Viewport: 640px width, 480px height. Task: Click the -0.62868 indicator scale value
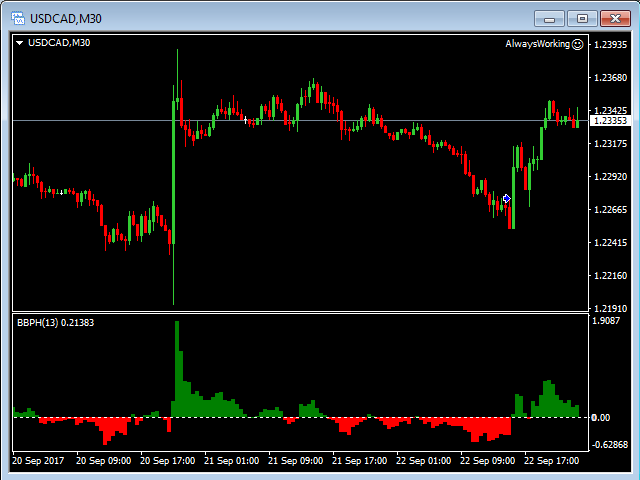(610, 444)
